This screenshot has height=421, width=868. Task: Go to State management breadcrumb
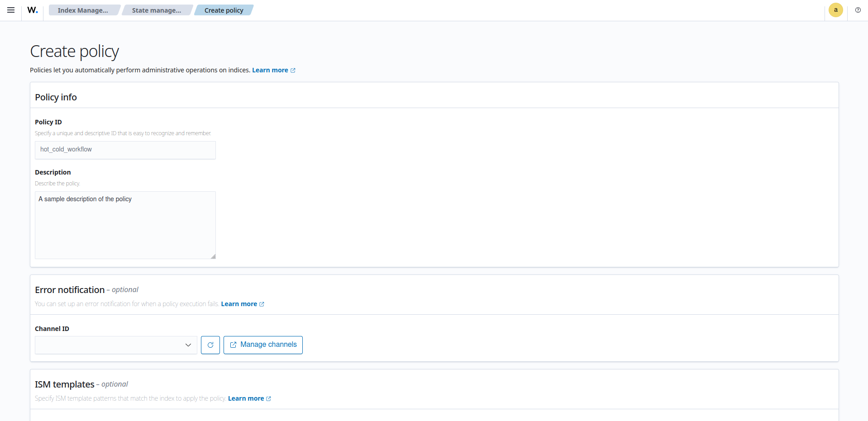[x=156, y=10]
